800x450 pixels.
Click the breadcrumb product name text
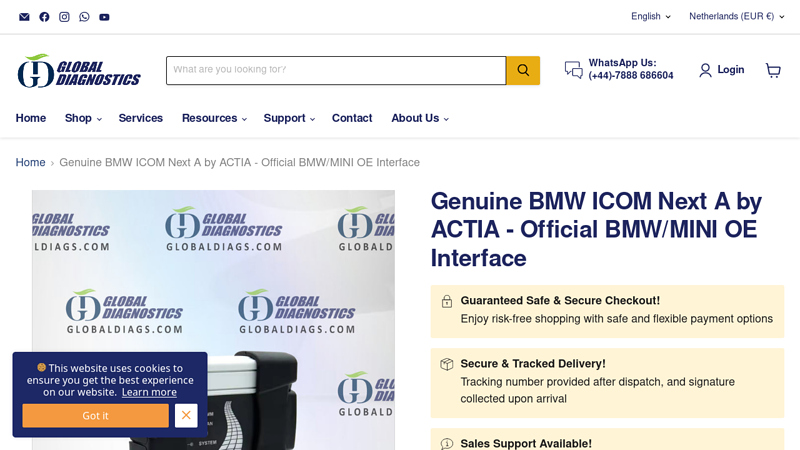click(x=239, y=162)
